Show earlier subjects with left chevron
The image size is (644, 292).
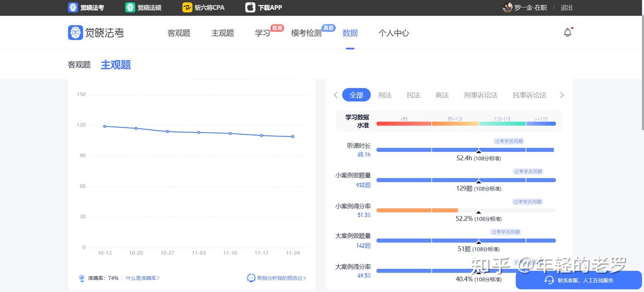(336, 95)
